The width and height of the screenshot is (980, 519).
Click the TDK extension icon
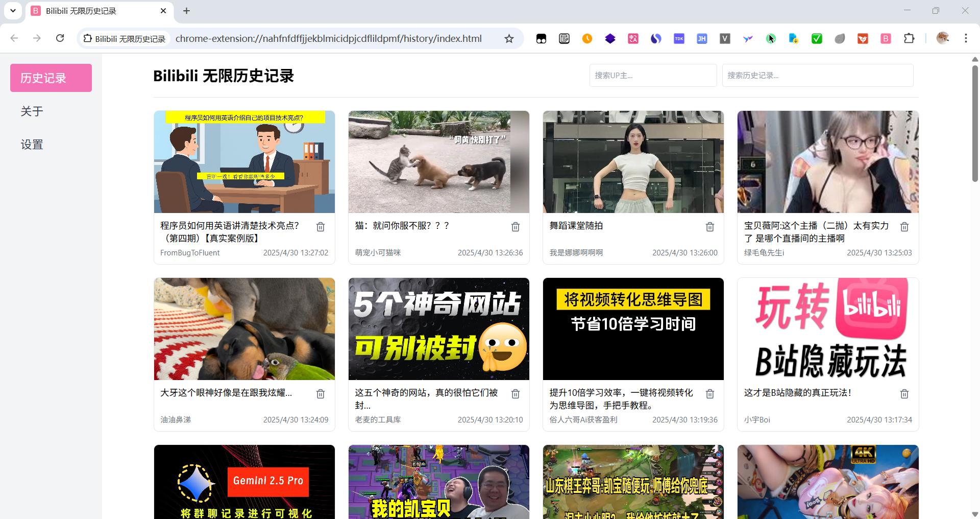point(679,38)
